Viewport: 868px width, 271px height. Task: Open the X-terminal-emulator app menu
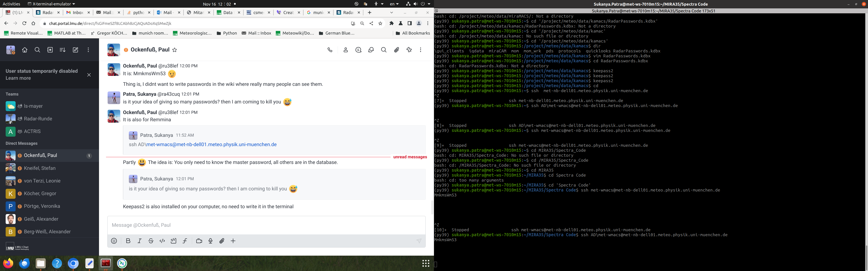point(51,4)
